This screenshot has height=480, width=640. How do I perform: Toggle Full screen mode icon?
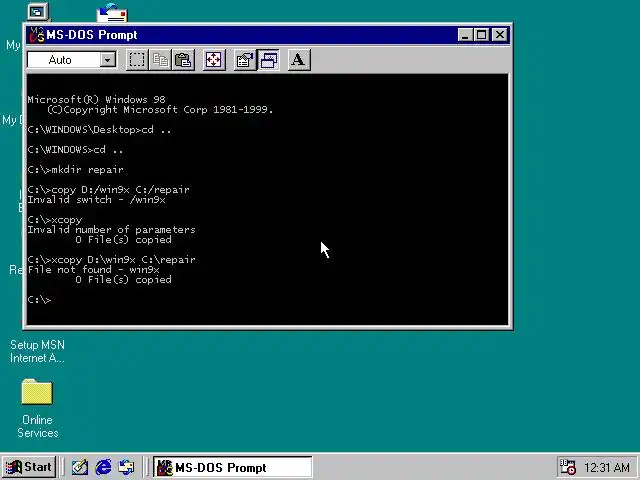(x=214, y=60)
